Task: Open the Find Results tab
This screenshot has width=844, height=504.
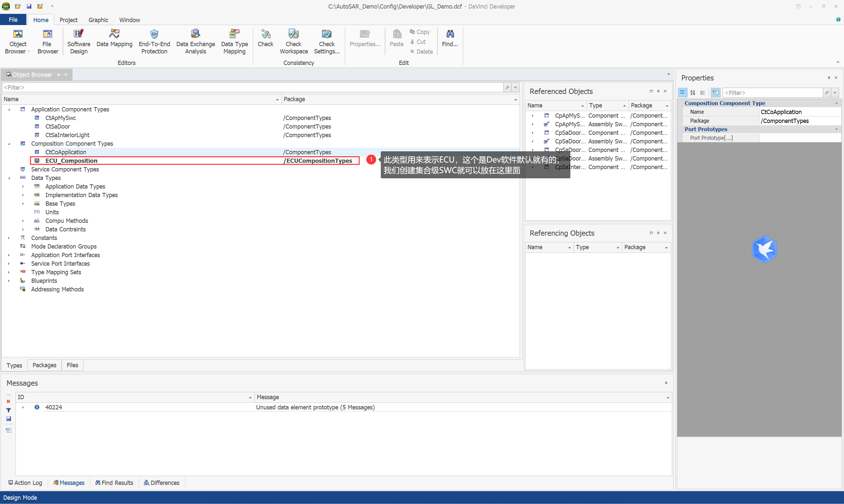Action: tap(114, 483)
